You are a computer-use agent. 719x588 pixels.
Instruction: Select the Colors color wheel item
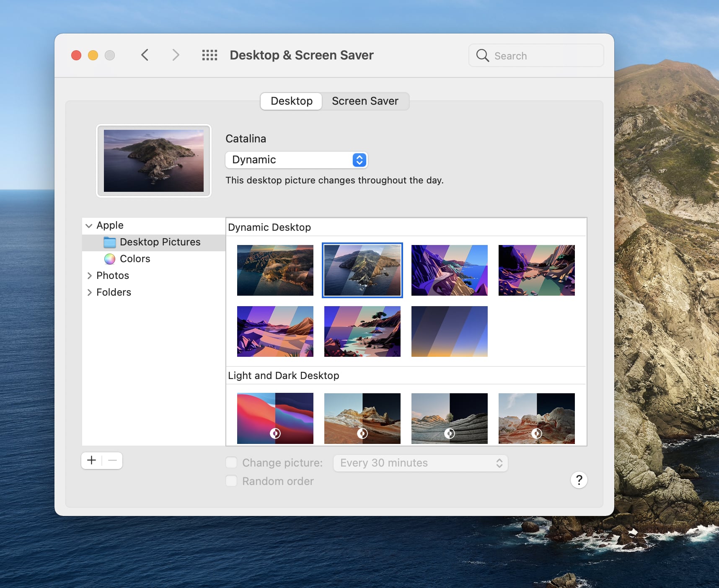pos(134,259)
